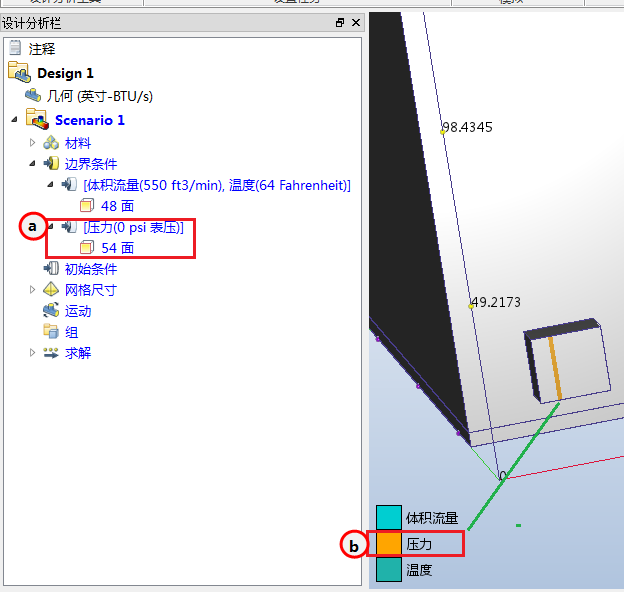Image resolution: width=624 pixels, height=592 pixels.
Task: Select 压力(0 psi 表压) boundary condition
Action: (x=134, y=227)
